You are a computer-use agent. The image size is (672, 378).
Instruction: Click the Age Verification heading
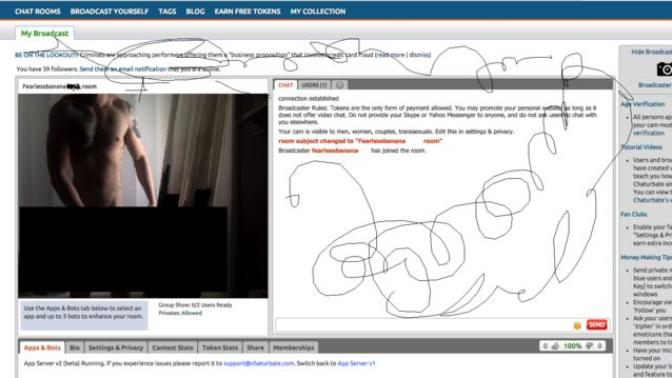pyautogui.click(x=642, y=104)
